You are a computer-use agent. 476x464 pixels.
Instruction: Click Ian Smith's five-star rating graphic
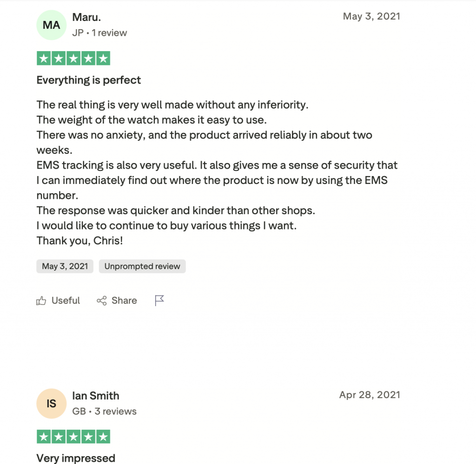click(73, 437)
